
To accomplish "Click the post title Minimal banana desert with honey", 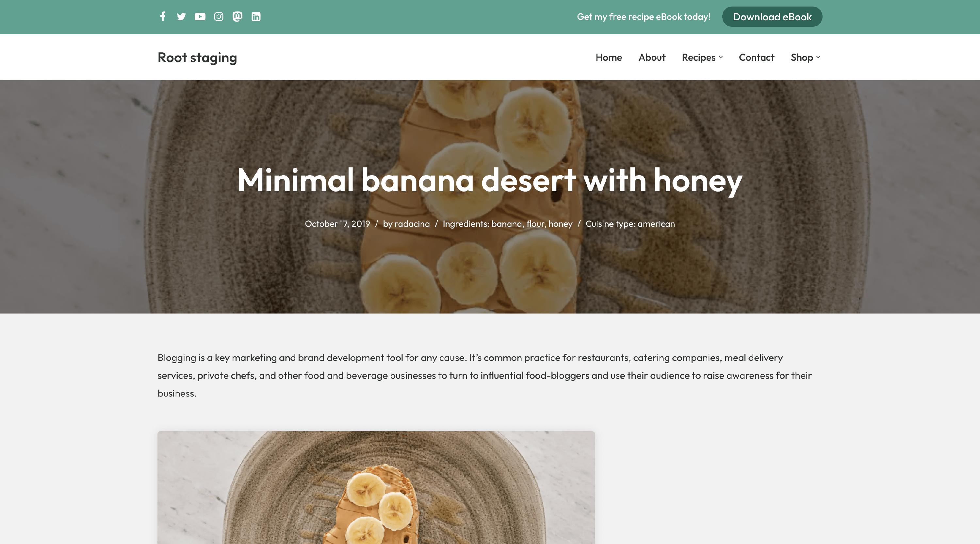I will point(490,180).
